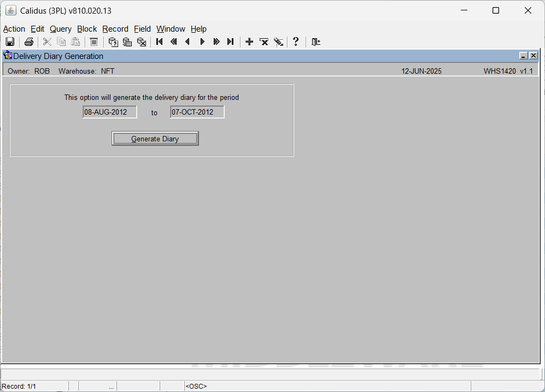Click the start date field 08-AUG-2012

110,112
